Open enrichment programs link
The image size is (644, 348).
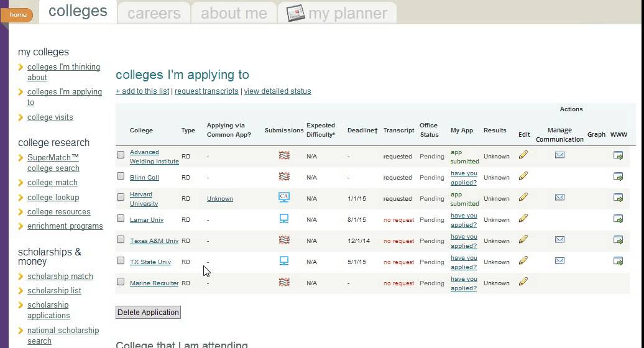65,226
